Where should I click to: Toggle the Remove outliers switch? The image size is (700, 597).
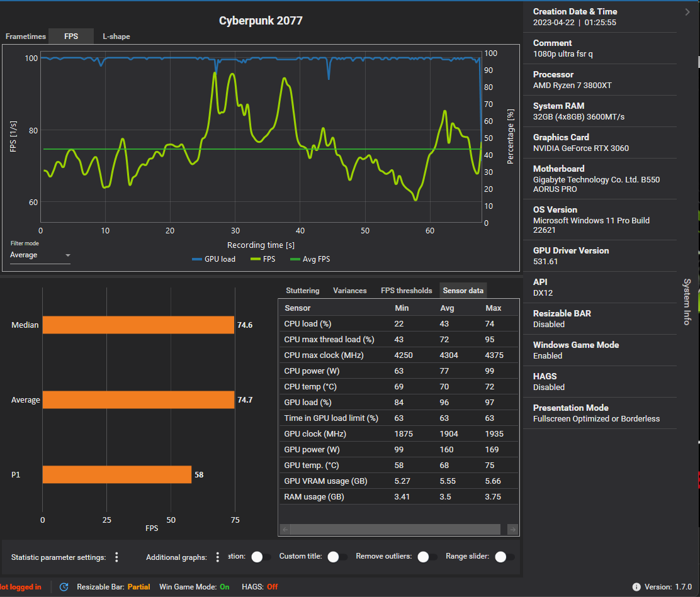click(x=427, y=557)
